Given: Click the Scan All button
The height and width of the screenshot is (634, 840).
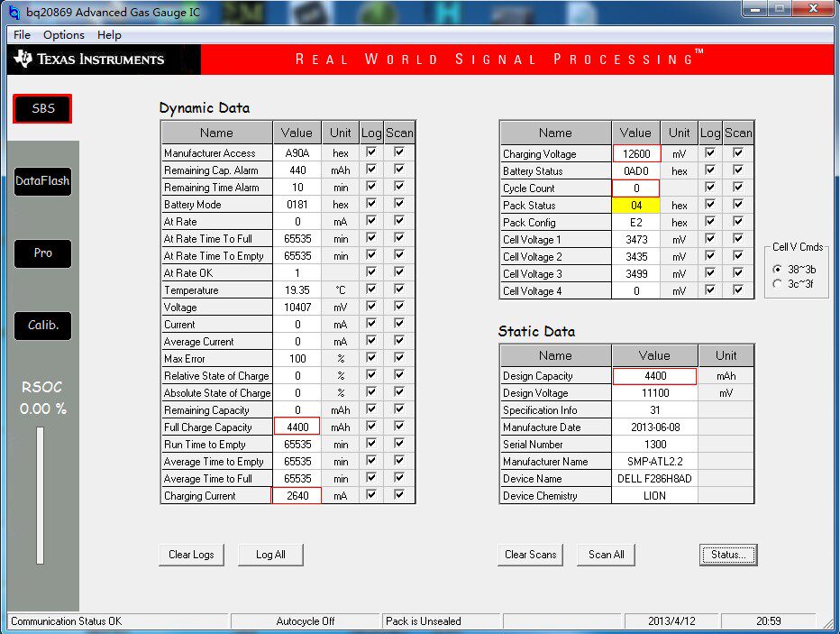Looking at the screenshot, I should tap(606, 555).
